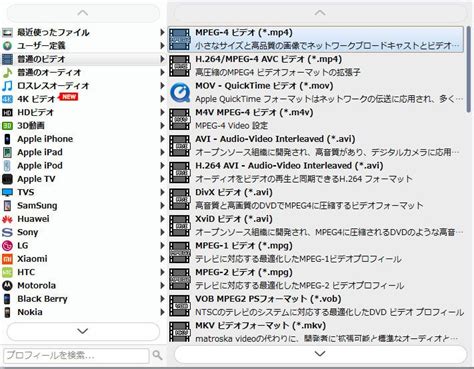Click the green music note audio icon

click(7, 72)
